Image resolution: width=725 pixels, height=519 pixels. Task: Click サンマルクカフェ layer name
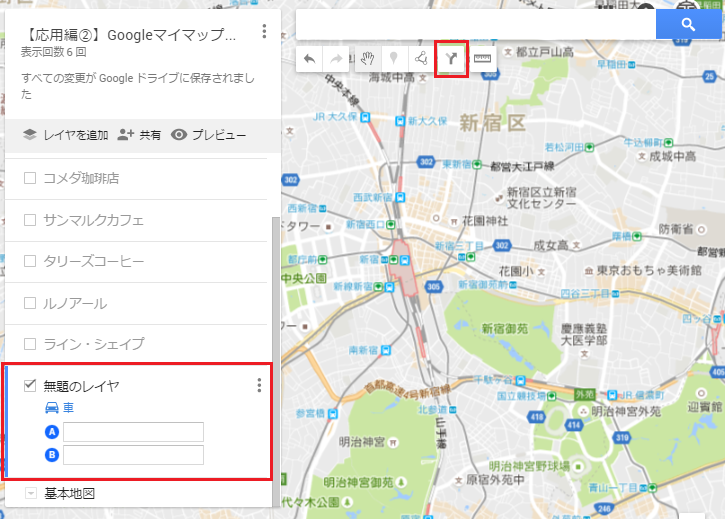(94, 220)
